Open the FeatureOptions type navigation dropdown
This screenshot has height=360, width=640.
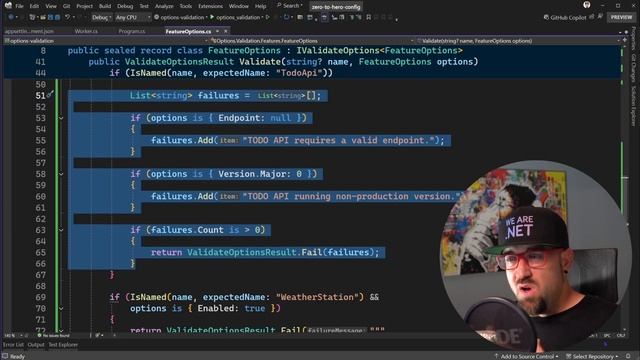click(312, 41)
